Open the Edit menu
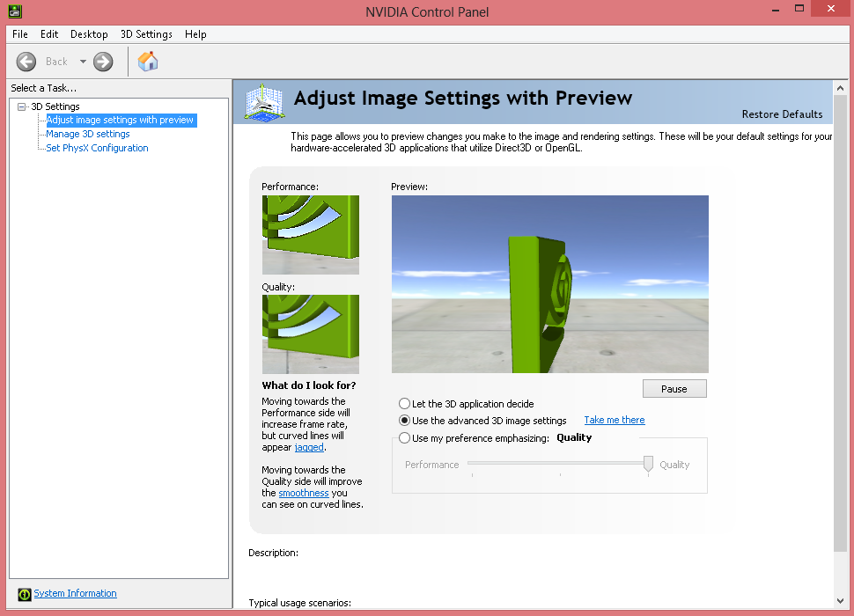 (49, 34)
